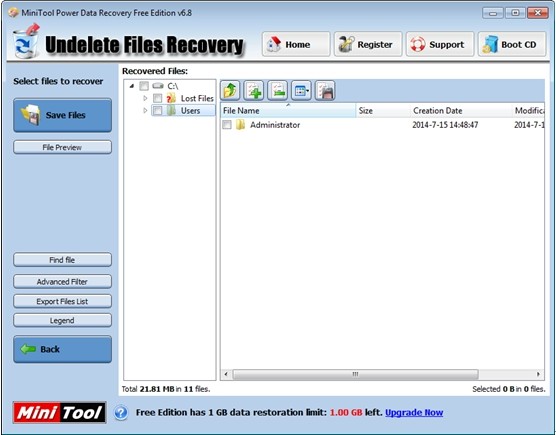The width and height of the screenshot is (556, 435).
Task: Click the Total 21.81 MB status text
Action: pos(166,389)
